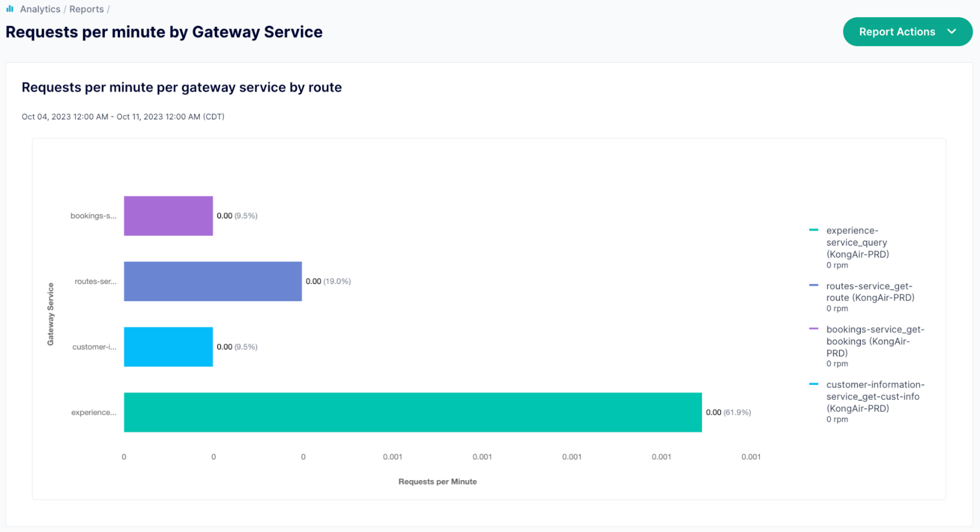Toggle customer-information-service legend color marker
Viewport: 980px width, 532px height.
(x=814, y=384)
